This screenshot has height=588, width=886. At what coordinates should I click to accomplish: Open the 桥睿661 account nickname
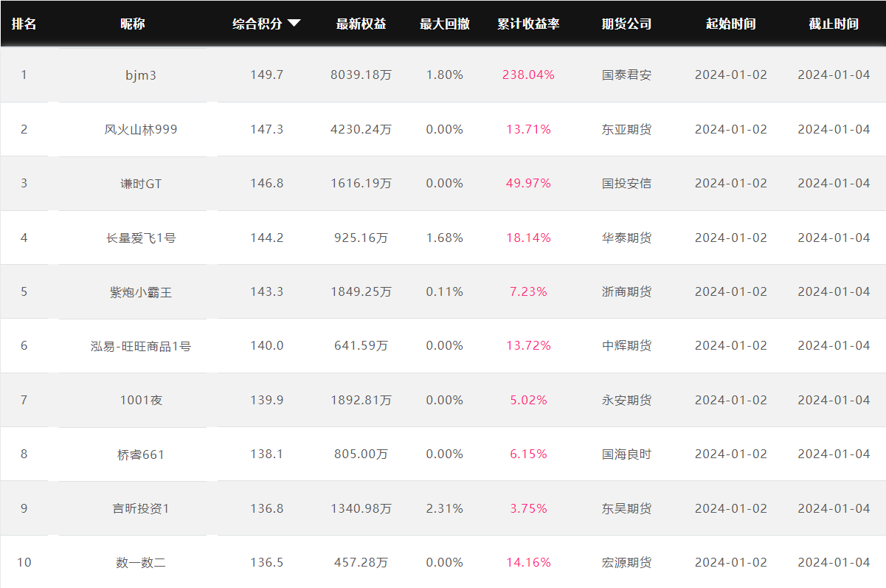point(141,454)
